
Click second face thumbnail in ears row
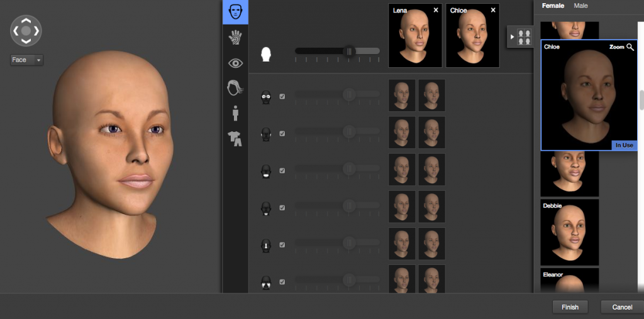tap(431, 132)
